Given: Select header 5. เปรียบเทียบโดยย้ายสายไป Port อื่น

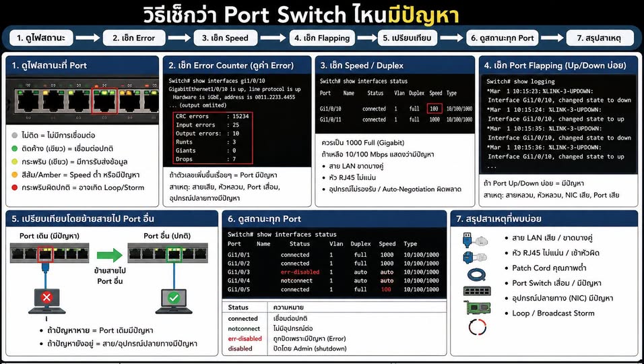Looking at the screenshot, I should click(112, 219).
